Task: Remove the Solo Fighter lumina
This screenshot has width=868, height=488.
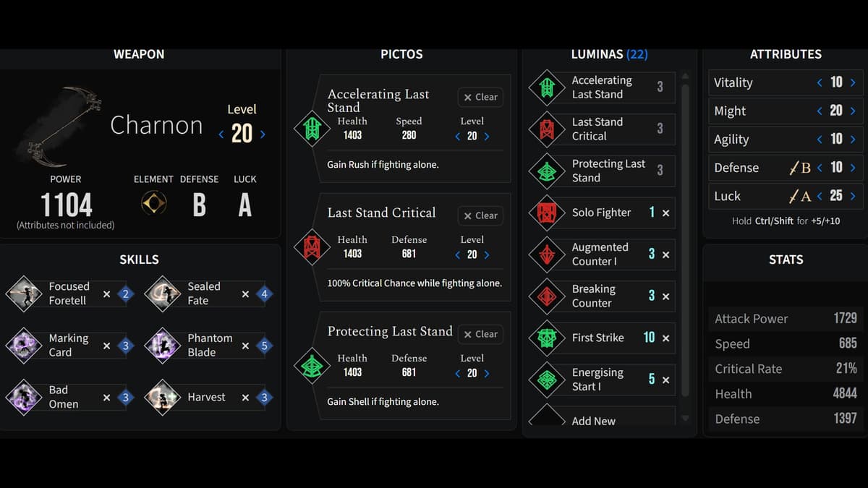Action: [665, 213]
